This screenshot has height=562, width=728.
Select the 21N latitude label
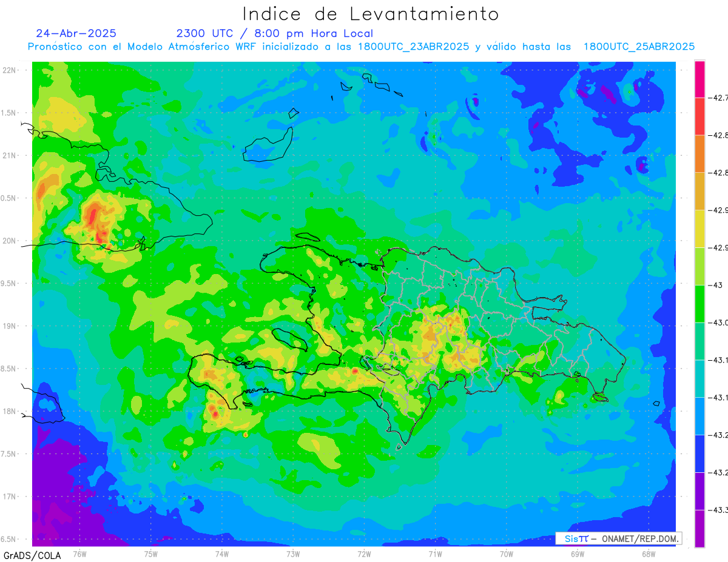coord(10,156)
